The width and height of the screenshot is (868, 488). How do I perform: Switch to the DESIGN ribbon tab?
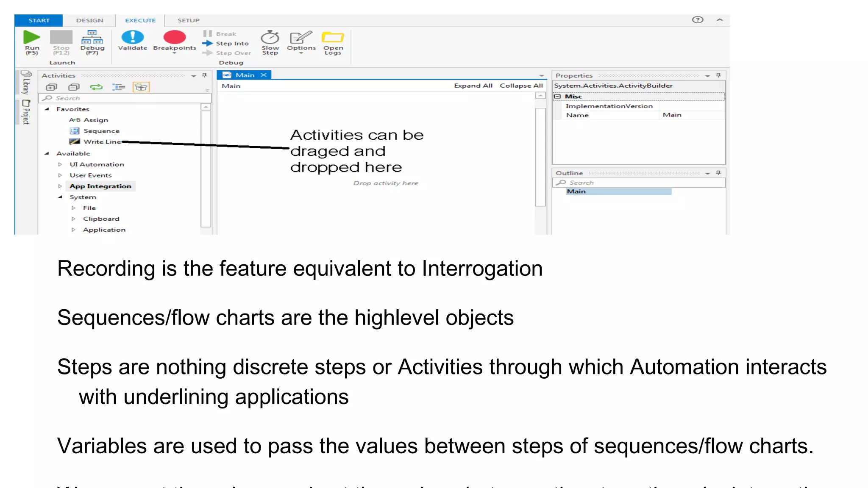pos(89,20)
